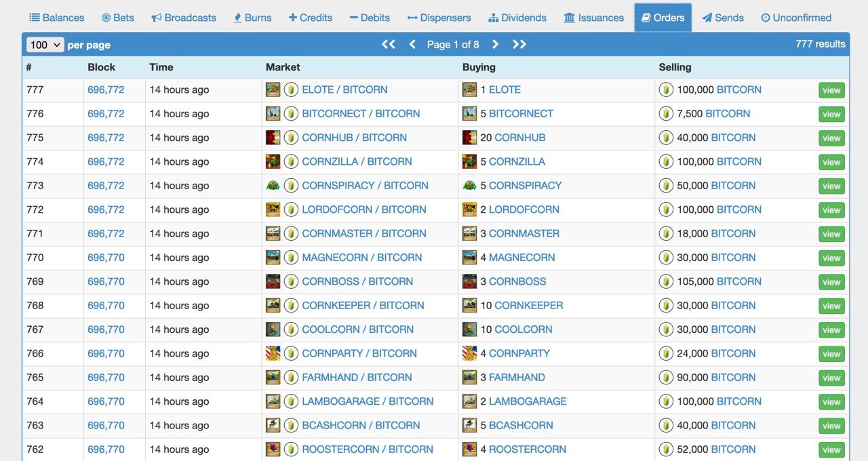
Task: Click the ROOSTERCORN card icon in Market column
Action: 273,449
